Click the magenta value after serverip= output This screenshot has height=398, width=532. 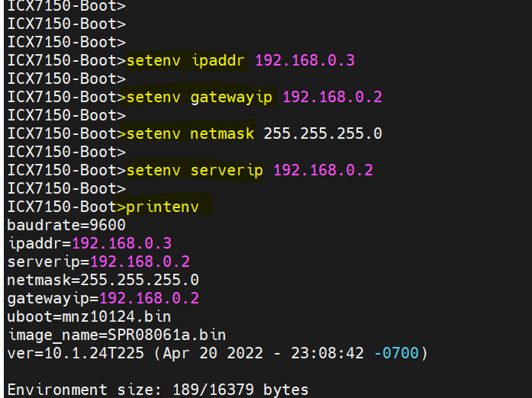(x=140, y=262)
